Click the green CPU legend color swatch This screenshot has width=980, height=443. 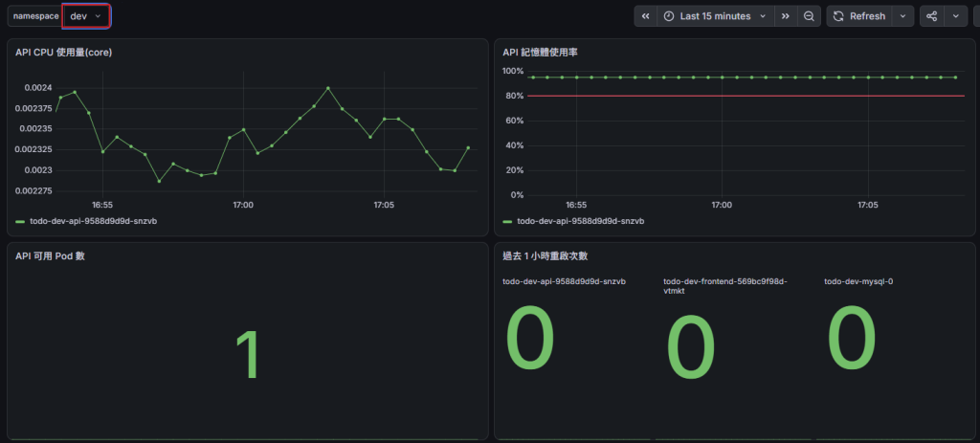point(20,221)
